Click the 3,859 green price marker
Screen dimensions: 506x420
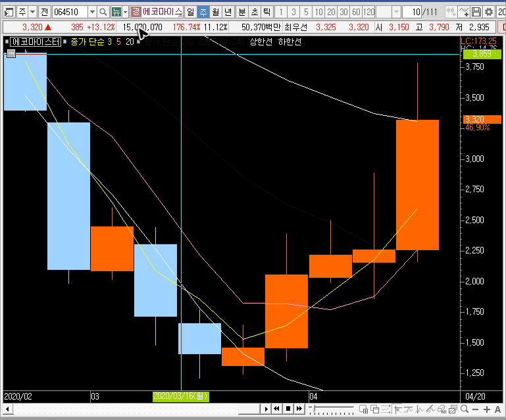[x=482, y=53]
